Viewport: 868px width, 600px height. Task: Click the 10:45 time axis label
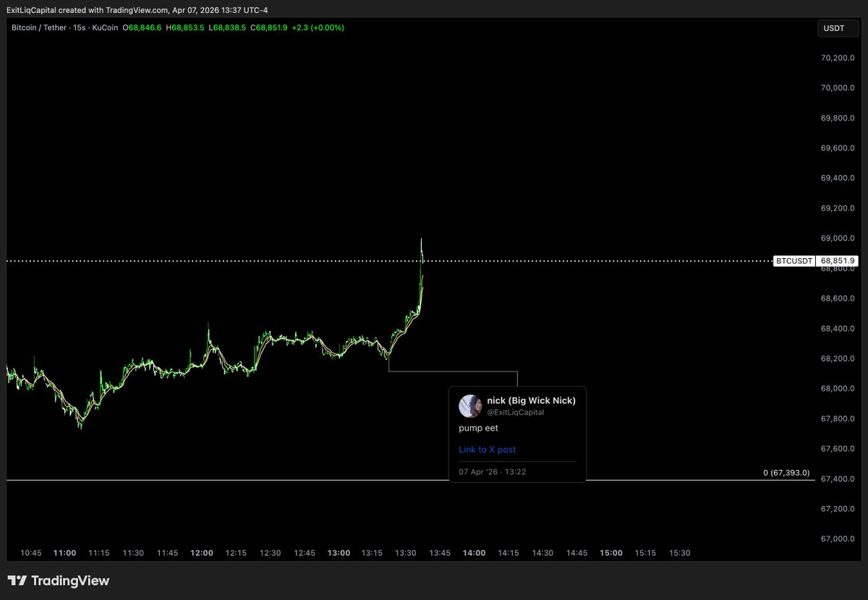(30, 553)
